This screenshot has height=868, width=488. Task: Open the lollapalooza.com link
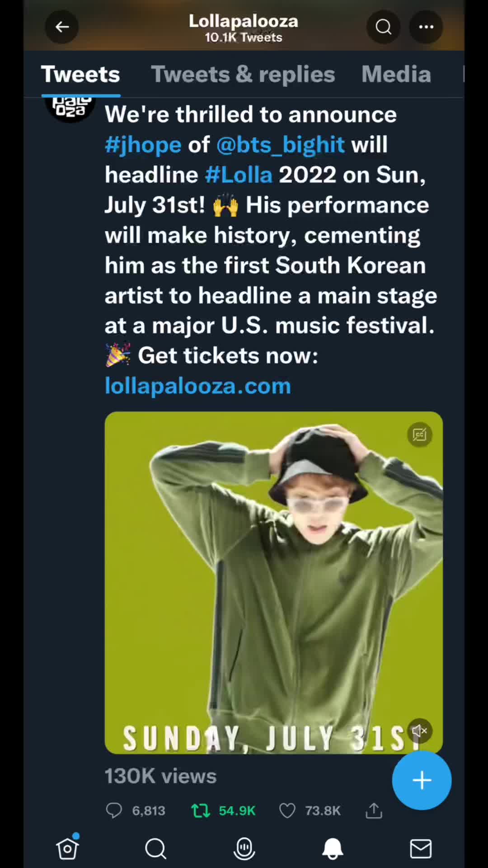197,386
